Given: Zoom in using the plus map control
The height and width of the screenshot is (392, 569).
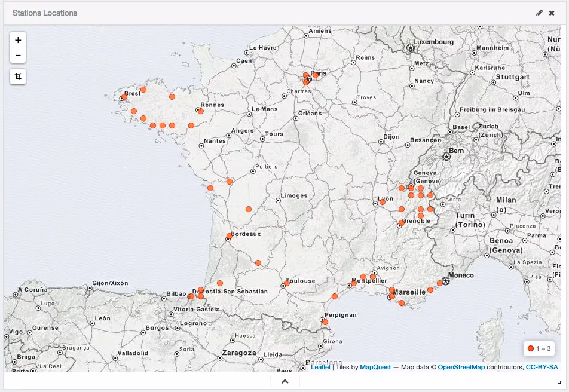Looking at the screenshot, I should tap(18, 39).
